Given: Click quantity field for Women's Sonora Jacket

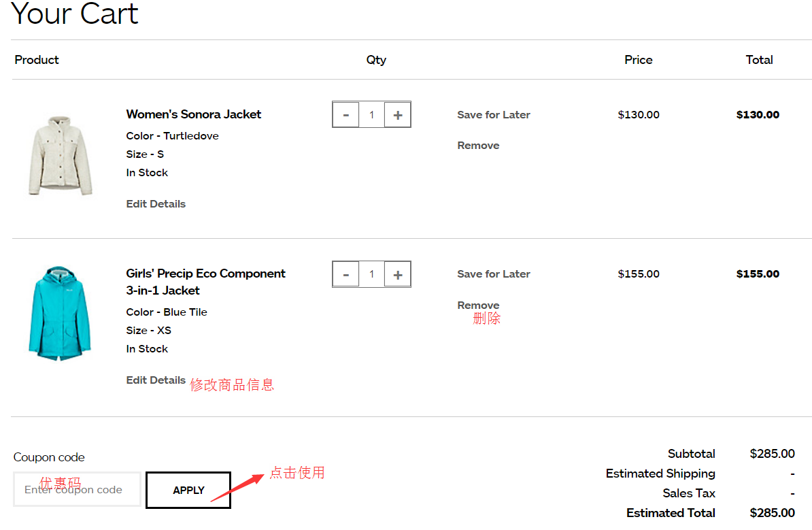Looking at the screenshot, I should [x=371, y=115].
